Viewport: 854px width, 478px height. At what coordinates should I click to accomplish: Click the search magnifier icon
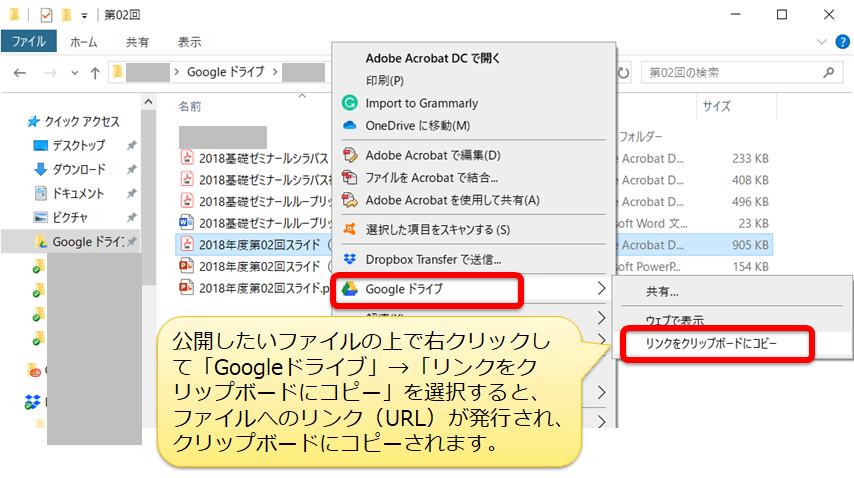pyautogui.click(x=829, y=72)
